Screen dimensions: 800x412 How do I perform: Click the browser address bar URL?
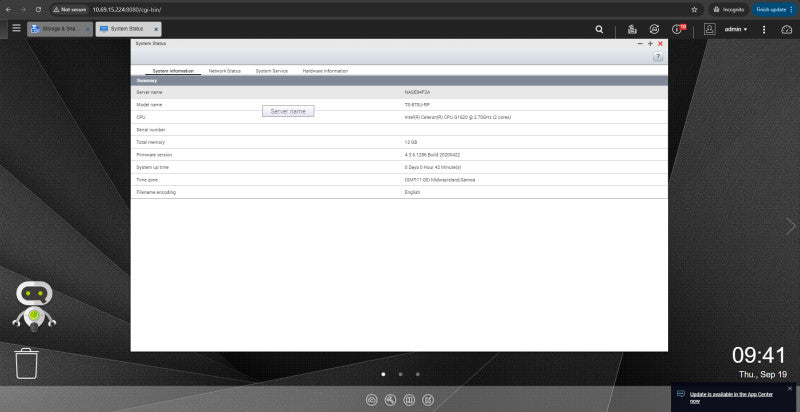tap(127, 10)
